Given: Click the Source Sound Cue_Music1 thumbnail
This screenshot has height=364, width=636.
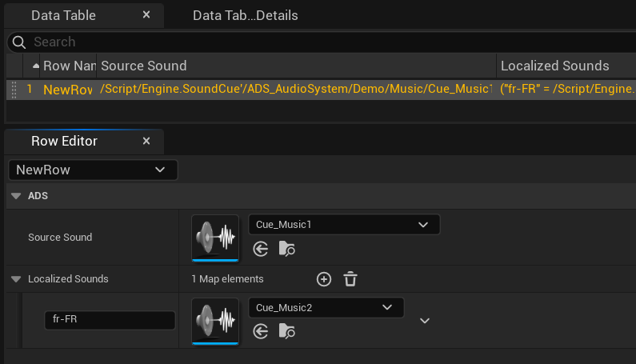Looking at the screenshot, I should point(215,238).
